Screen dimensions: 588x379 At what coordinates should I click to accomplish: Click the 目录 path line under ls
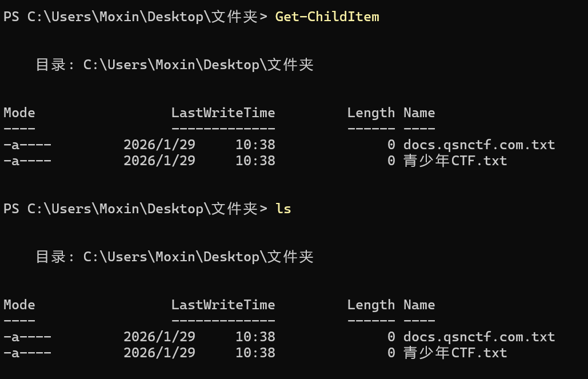point(175,257)
